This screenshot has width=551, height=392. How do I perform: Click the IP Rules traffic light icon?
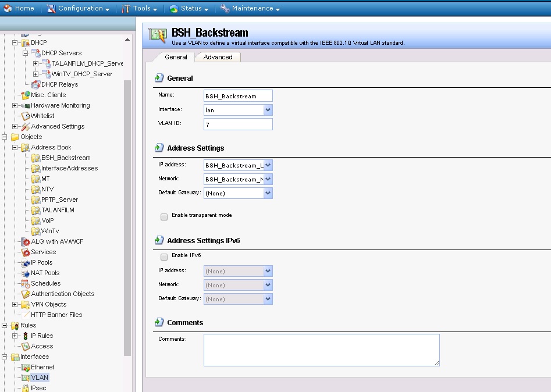click(26, 336)
